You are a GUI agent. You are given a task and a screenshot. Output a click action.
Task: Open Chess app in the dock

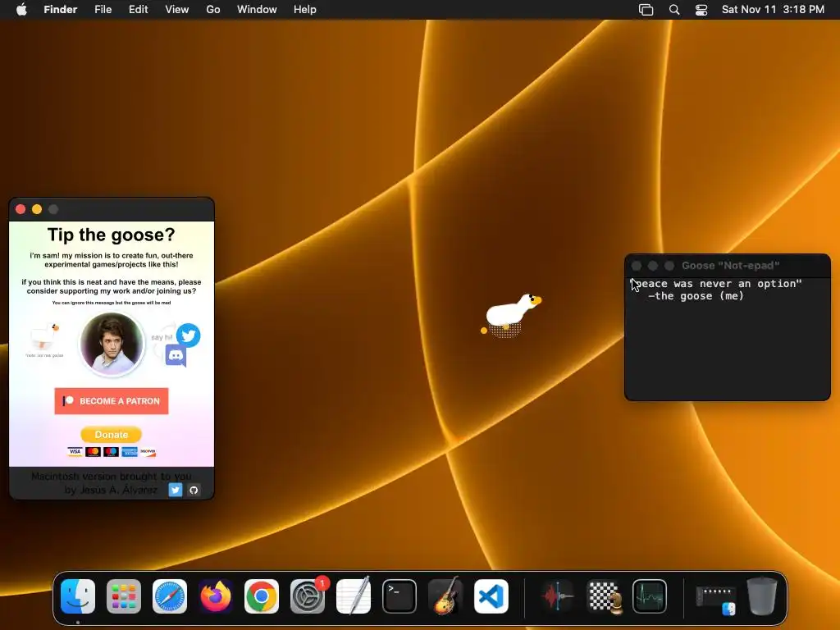tap(604, 596)
